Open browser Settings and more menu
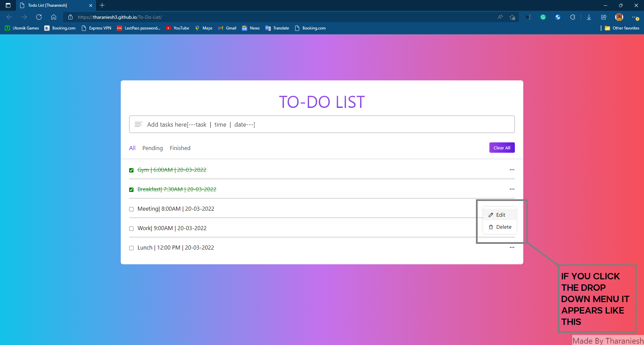This screenshot has width=644, height=345. [x=635, y=17]
